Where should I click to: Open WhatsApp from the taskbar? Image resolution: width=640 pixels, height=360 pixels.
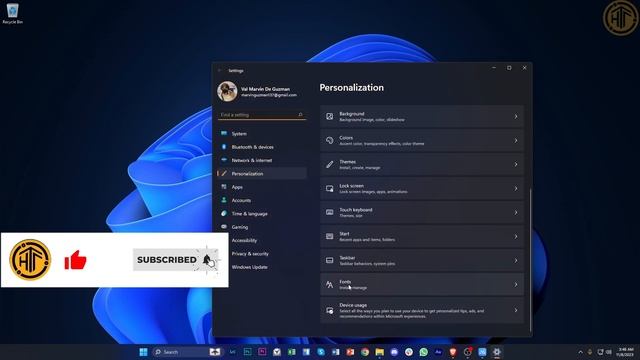pyautogui.click(x=424, y=352)
